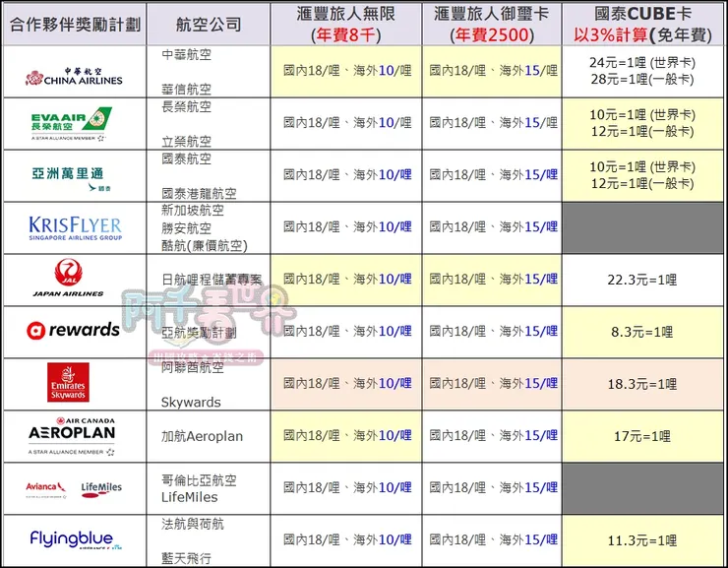Viewport: 728px width, 568px height.
Task: Click 28元=1哩(一般卡) in China Airlines row
Action: point(642,79)
